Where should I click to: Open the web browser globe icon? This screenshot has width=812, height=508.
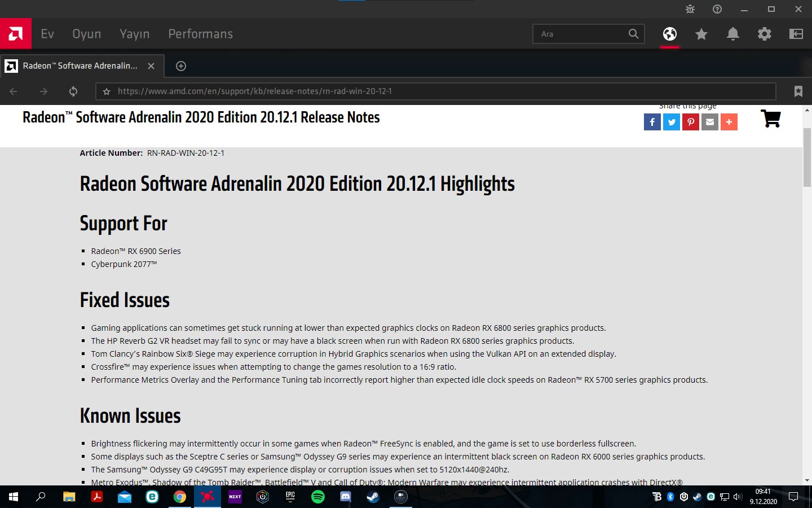click(670, 34)
